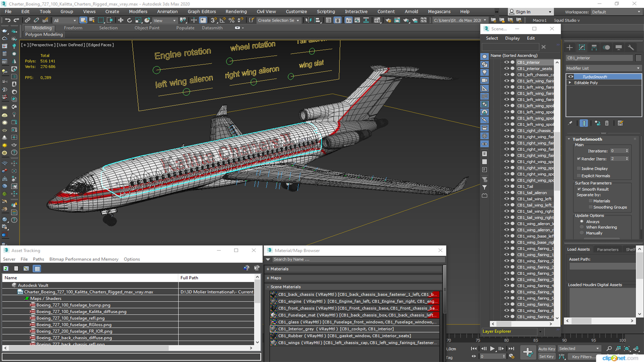The width and height of the screenshot is (644, 362).
Task: Click the Mirror tool icon
Action: click(308, 20)
